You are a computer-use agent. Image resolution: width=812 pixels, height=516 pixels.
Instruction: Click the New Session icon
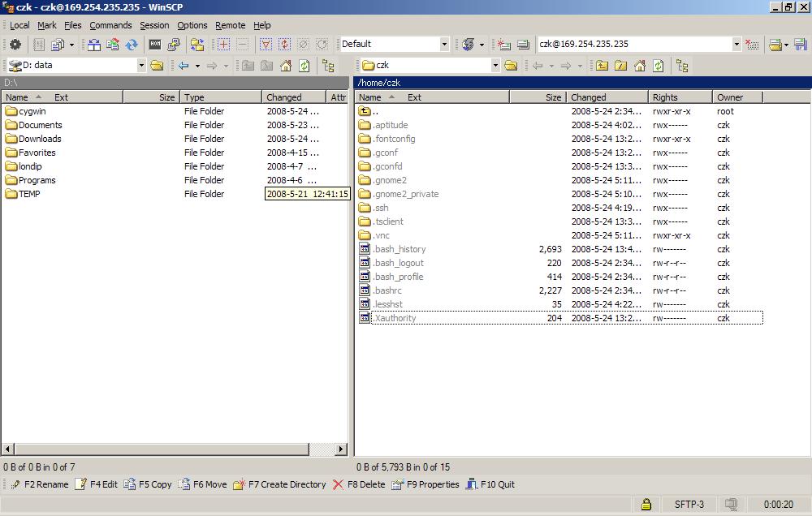(x=503, y=45)
